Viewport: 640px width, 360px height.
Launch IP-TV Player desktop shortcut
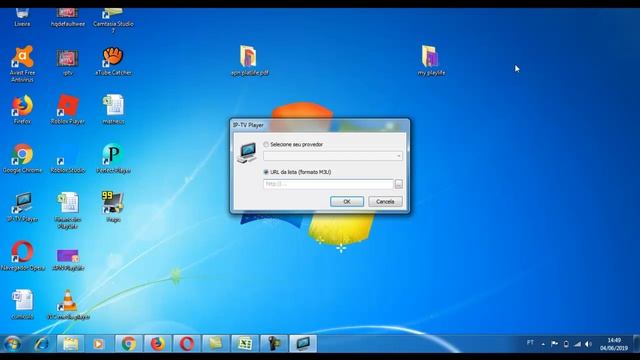(x=22, y=207)
